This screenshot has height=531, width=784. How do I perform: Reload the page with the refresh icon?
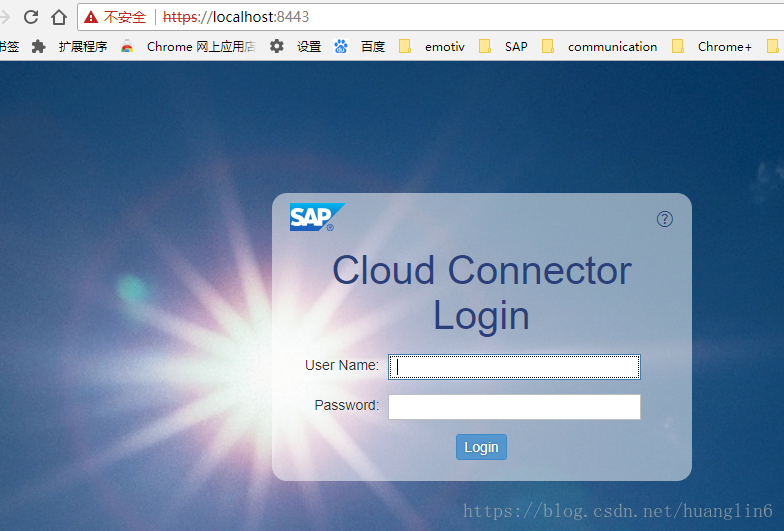[x=31, y=17]
